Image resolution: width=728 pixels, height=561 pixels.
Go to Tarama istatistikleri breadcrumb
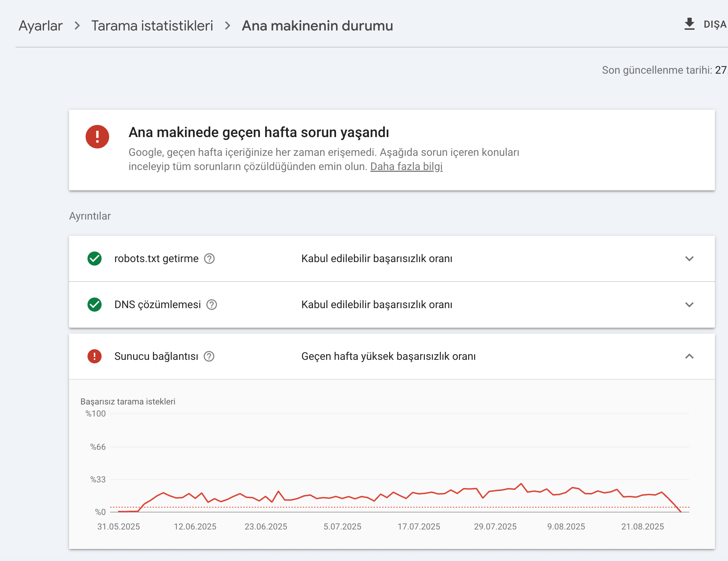tap(152, 26)
